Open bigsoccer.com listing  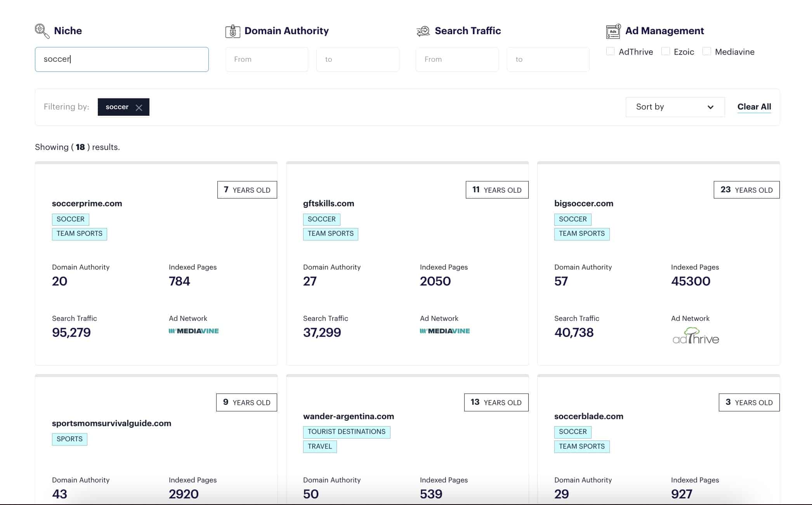[584, 204]
